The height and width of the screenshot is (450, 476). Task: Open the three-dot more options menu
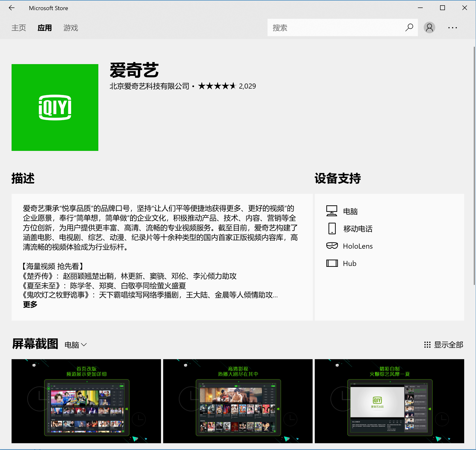tap(452, 28)
